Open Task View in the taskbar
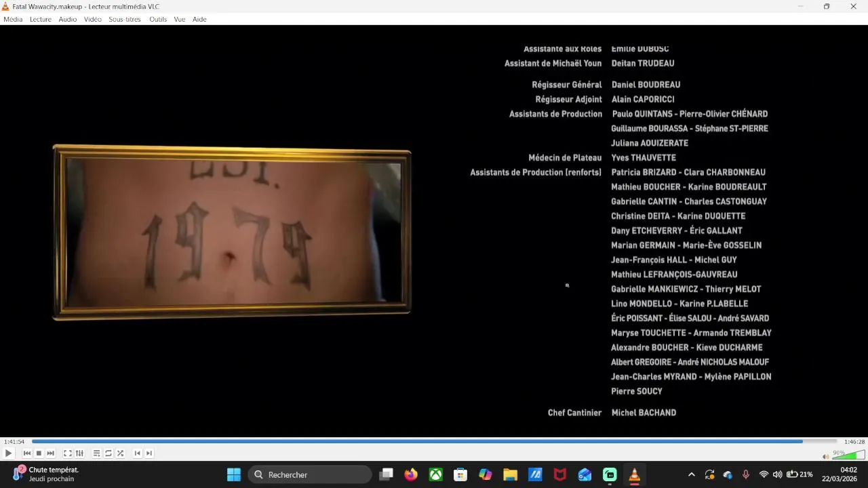868x488 pixels. pos(386,474)
